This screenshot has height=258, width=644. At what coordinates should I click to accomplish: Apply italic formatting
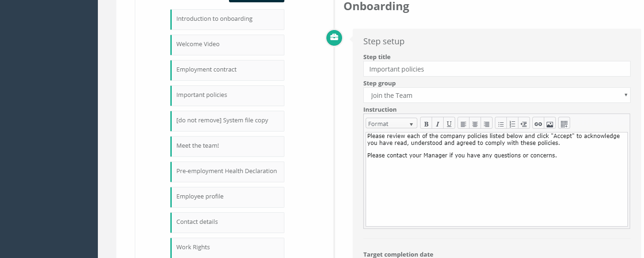pos(438,124)
